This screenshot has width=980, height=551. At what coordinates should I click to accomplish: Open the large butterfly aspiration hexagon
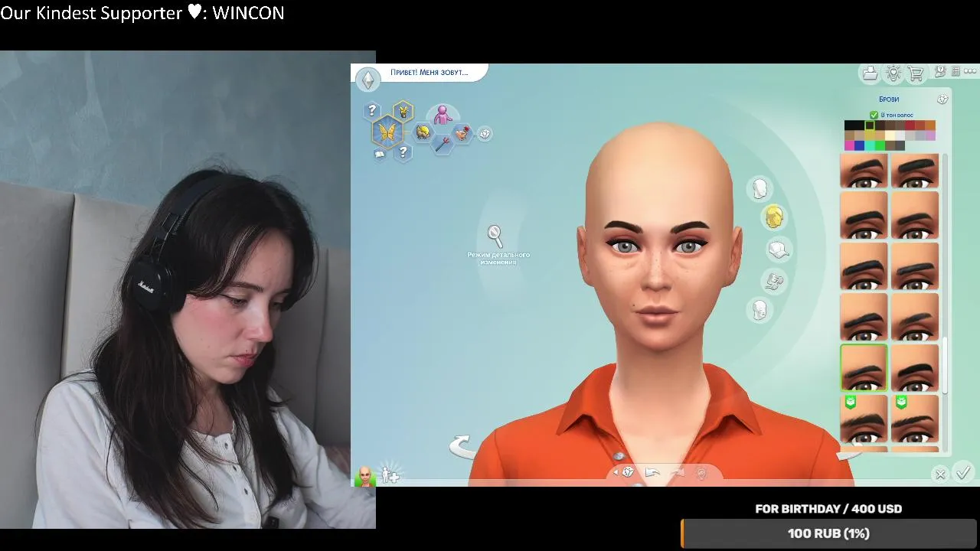tap(387, 132)
